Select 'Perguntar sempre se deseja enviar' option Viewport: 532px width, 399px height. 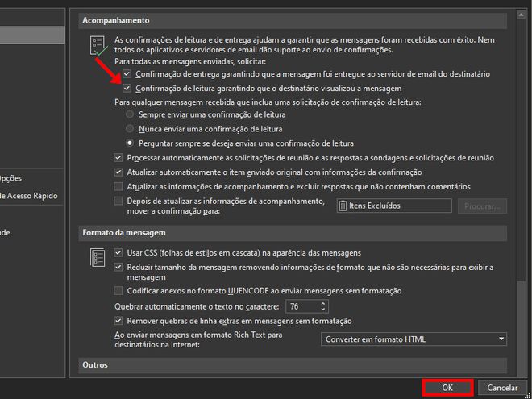coord(130,143)
